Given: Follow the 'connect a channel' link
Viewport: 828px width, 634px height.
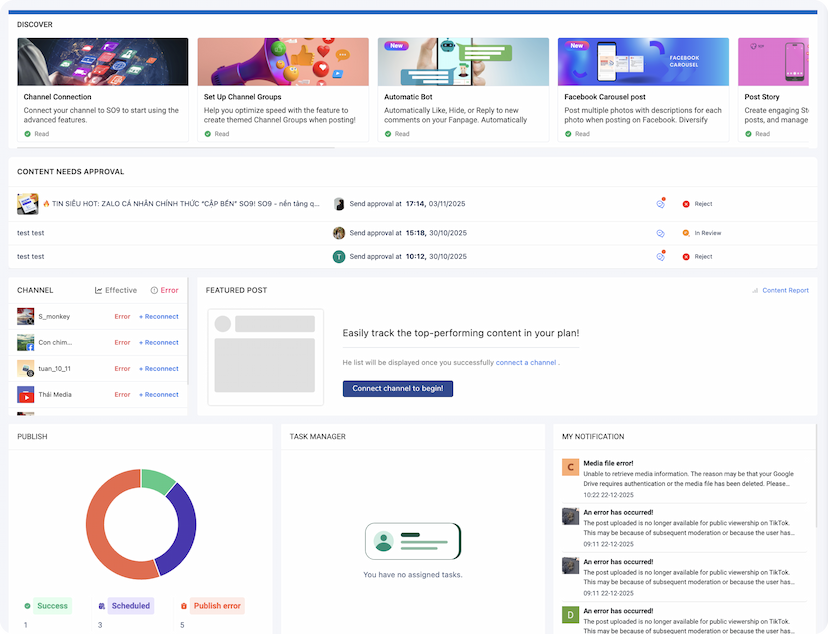Looking at the screenshot, I should (x=526, y=363).
